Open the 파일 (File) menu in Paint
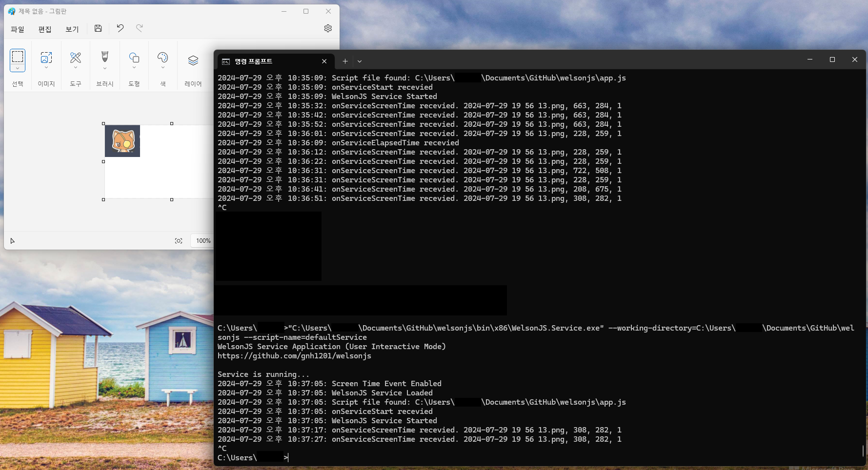 point(18,29)
